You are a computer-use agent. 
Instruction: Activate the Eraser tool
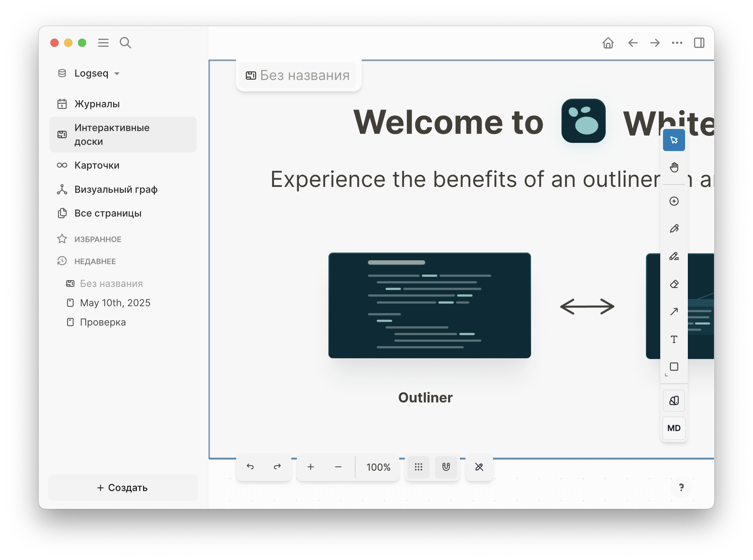[674, 284]
